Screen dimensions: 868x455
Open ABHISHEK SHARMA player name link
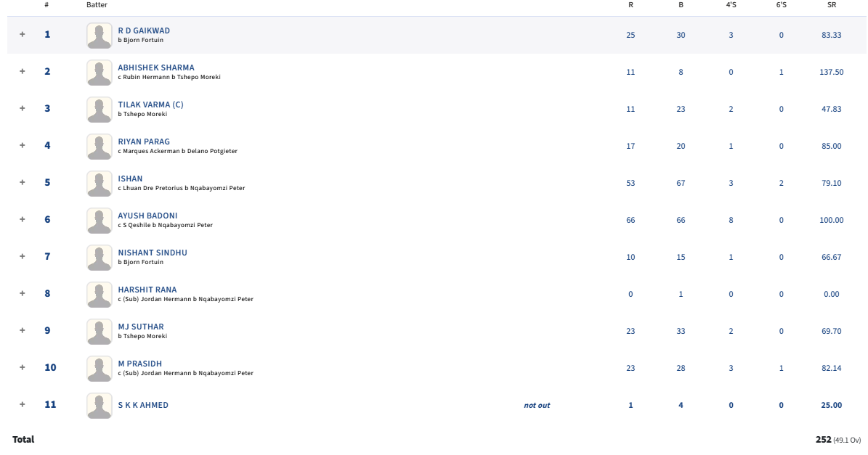[x=156, y=68]
